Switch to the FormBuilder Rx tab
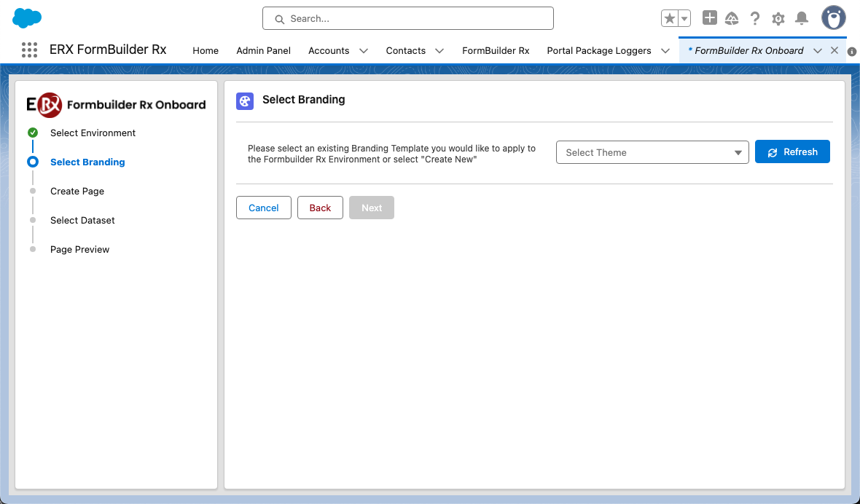 click(496, 51)
